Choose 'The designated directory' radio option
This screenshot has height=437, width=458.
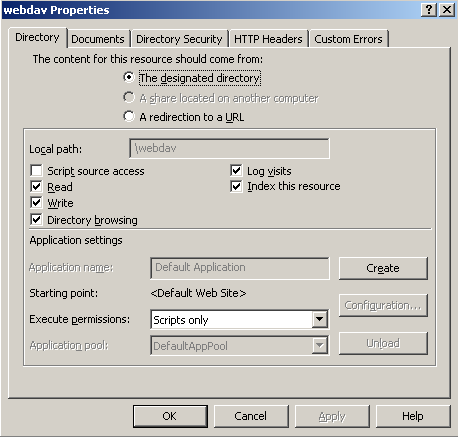(x=129, y=77)
